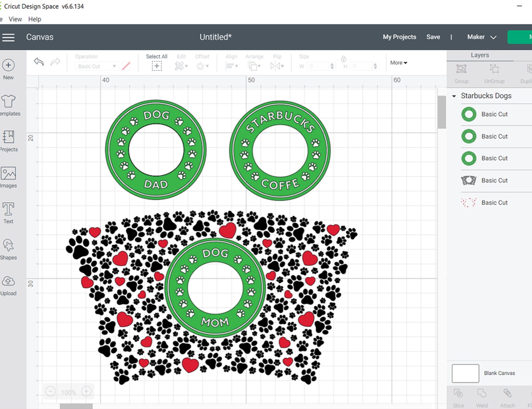Select the first green ring Basic Cut layer
The height and width of the screenshot is (409, 532).
click(496, 114)
